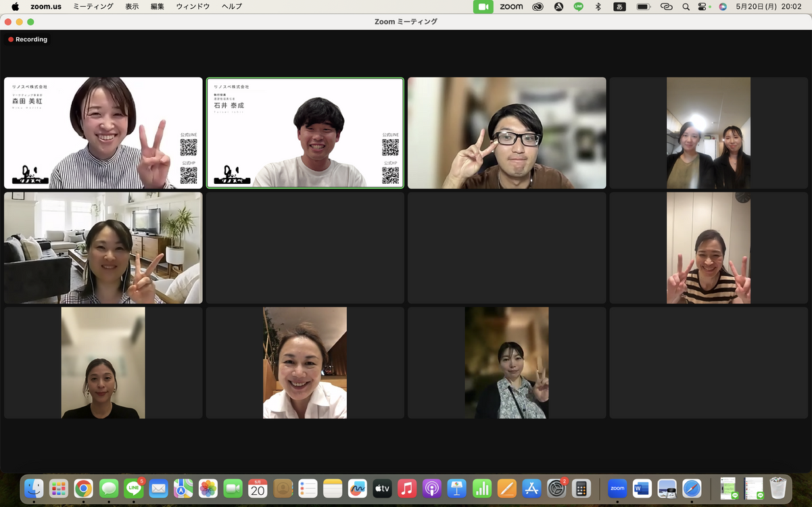The image size is (812, 507).
Task: Open the Bluetooth menu bar status
Action: pyautogui.click(x=598, y=7)
